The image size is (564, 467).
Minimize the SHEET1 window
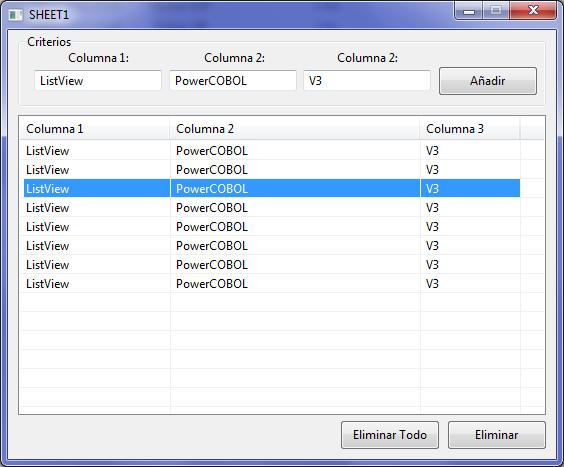pyautogui.click(x=469, y=10)
